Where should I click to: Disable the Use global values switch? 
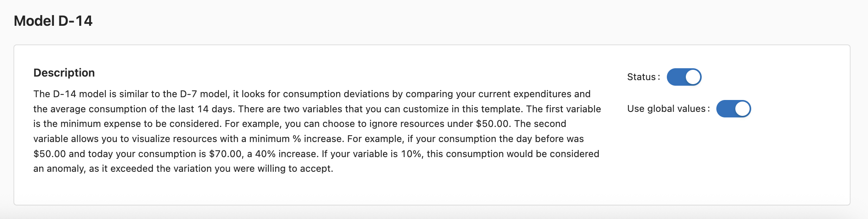(x=733, y=109)
